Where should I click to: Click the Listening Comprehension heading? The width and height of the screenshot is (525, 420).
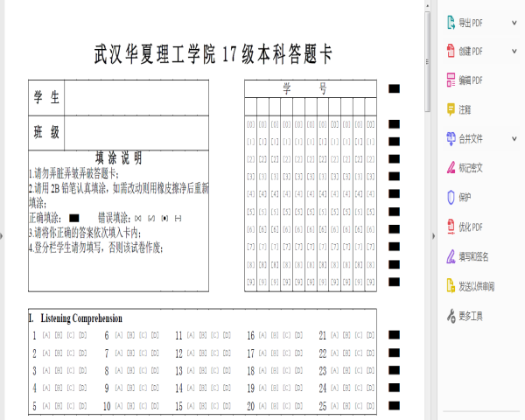(x=81, y=318)
